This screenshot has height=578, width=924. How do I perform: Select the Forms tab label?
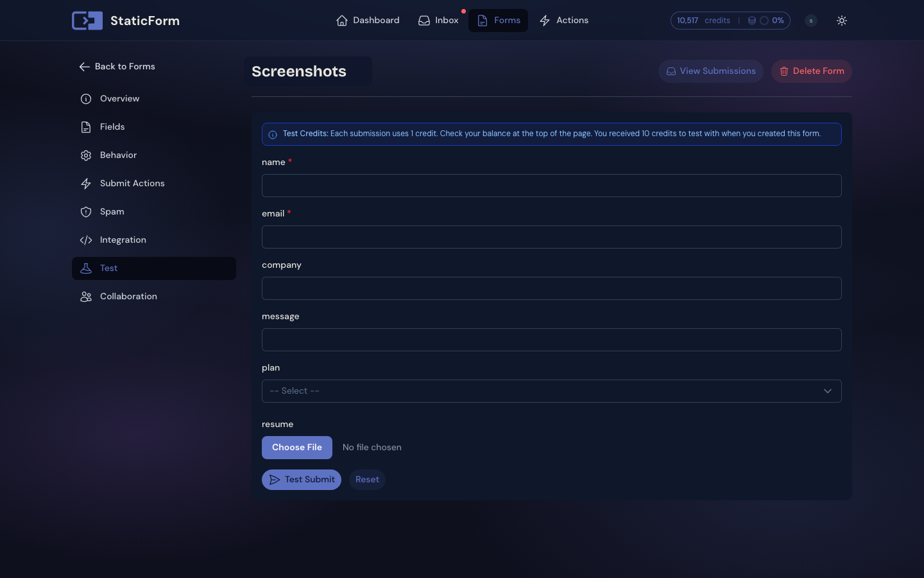coord(507,21)
